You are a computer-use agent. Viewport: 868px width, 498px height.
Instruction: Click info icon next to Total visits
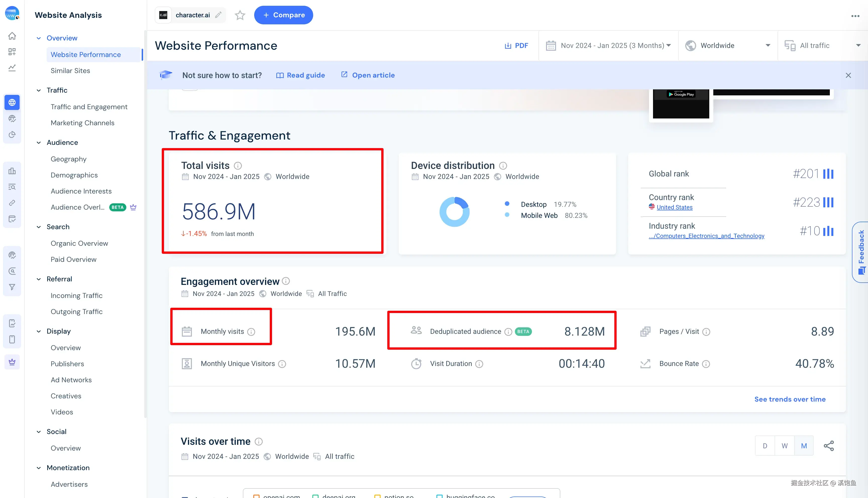pos(238,166)
